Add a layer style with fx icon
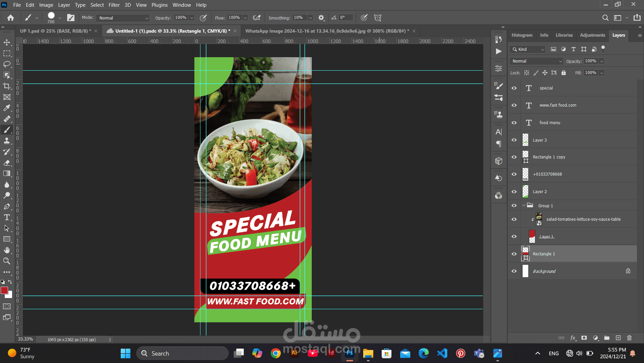The height and width of the screenshot is (363, 644). [573, 338]
